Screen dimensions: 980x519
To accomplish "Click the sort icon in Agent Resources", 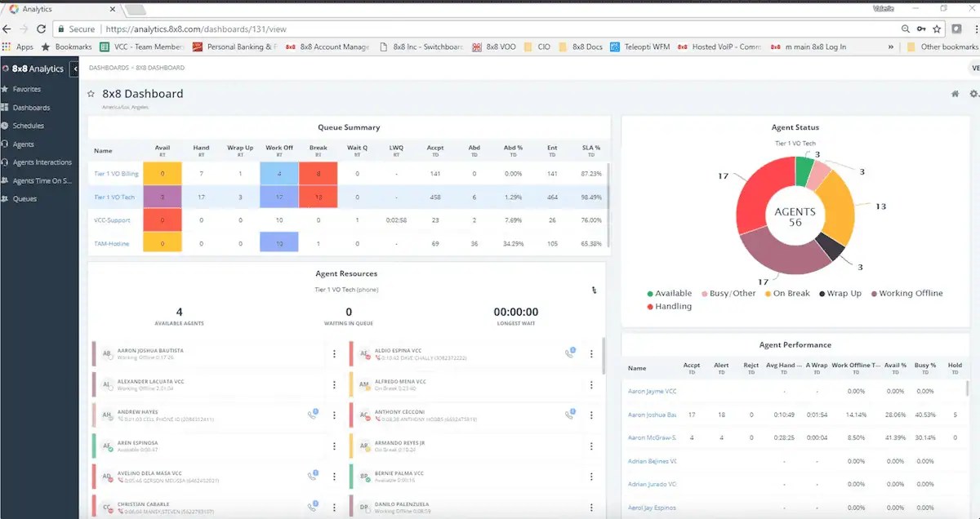I will pos(594,290).
